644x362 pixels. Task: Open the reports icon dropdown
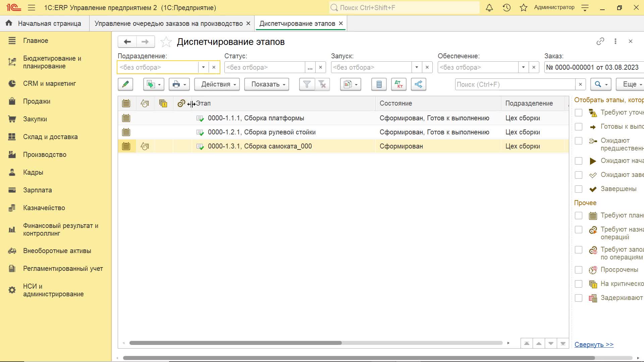(351, 84)
